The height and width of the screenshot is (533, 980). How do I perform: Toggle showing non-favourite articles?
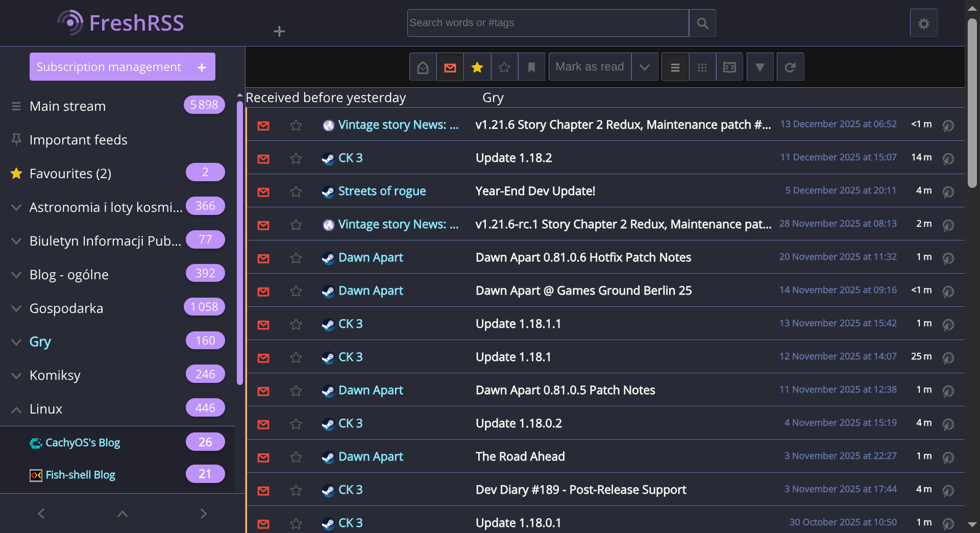click(x=504, y=67)
